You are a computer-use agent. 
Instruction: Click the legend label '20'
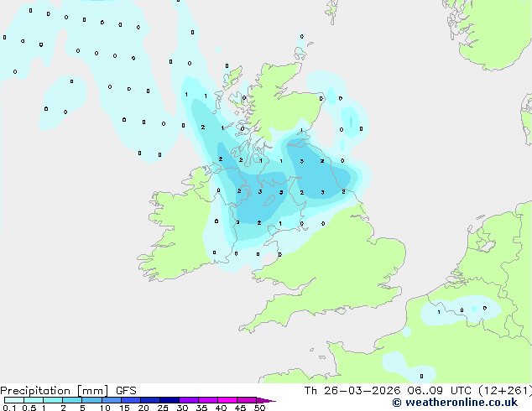143,408
